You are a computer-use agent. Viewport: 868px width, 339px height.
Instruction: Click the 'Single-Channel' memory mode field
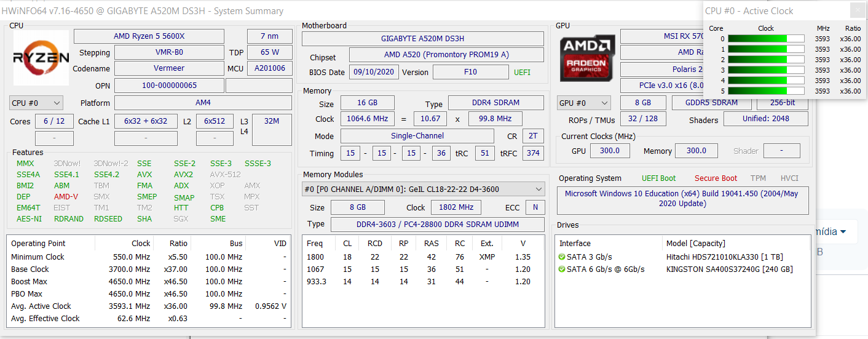tap(417, 136)
